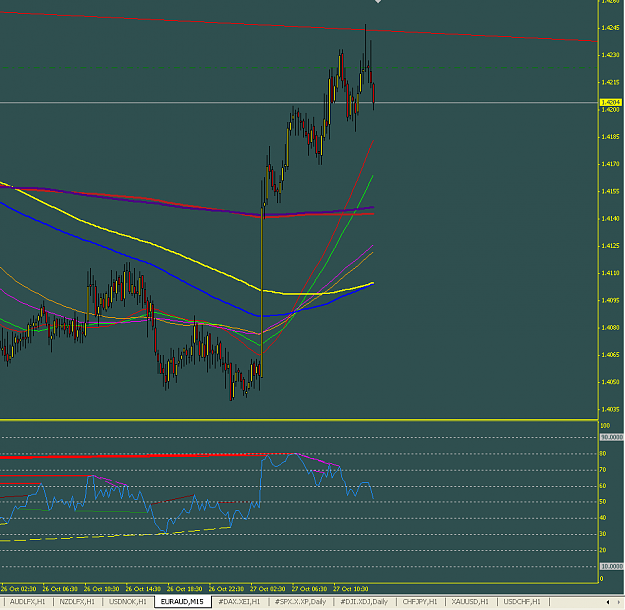Click the 1.4110 price scale label
The height and width of the screenshot is (610, 625).
(x=611, y=273)
